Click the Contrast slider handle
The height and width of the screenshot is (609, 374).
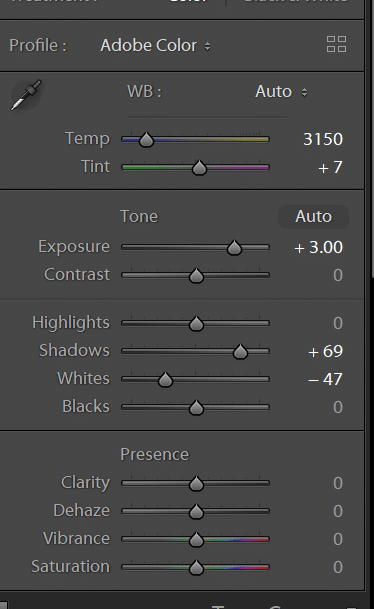pyautogui.click(x=196, y=275)
